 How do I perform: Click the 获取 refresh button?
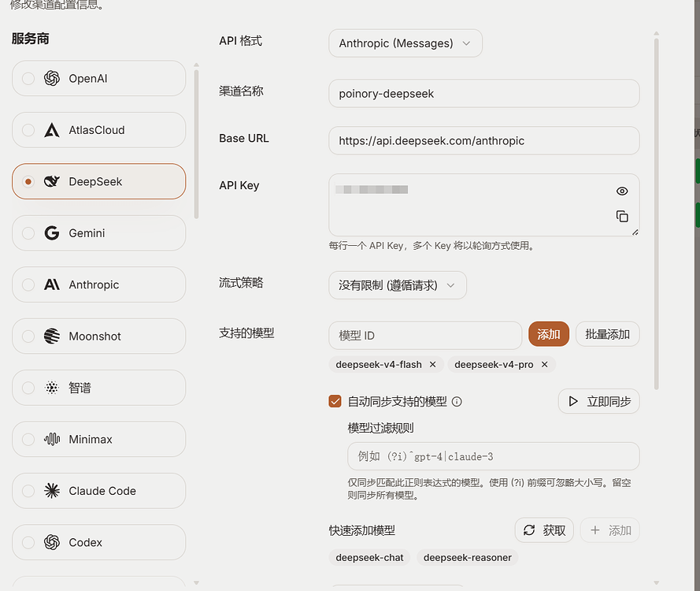click(544, 530)
